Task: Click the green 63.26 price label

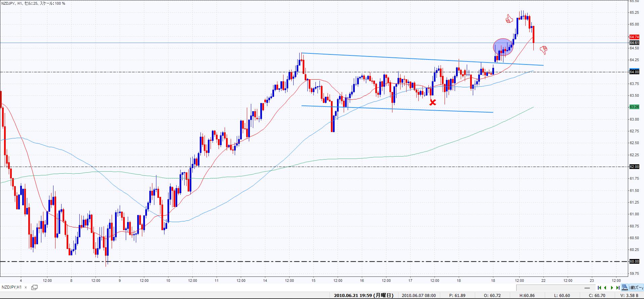Action: [x=634, y=107]
